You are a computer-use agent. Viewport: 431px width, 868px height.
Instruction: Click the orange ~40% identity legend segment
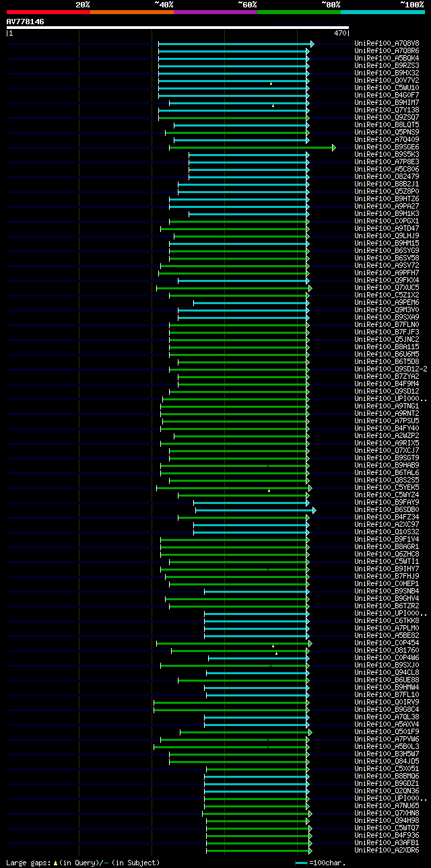point(132,12)
